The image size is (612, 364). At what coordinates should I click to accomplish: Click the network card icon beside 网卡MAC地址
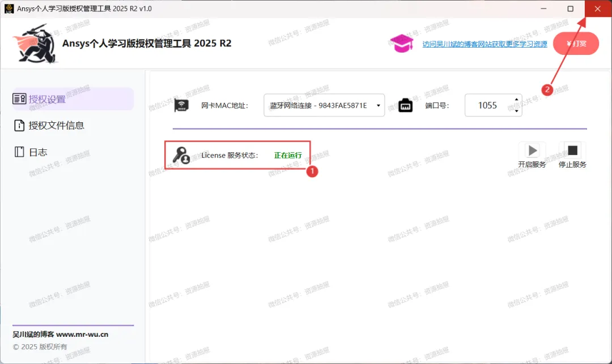[181, 105]
